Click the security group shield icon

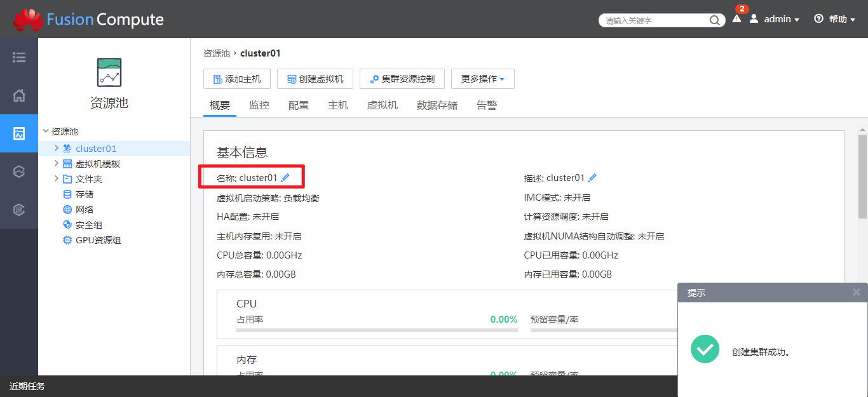(x=67, y=225)
